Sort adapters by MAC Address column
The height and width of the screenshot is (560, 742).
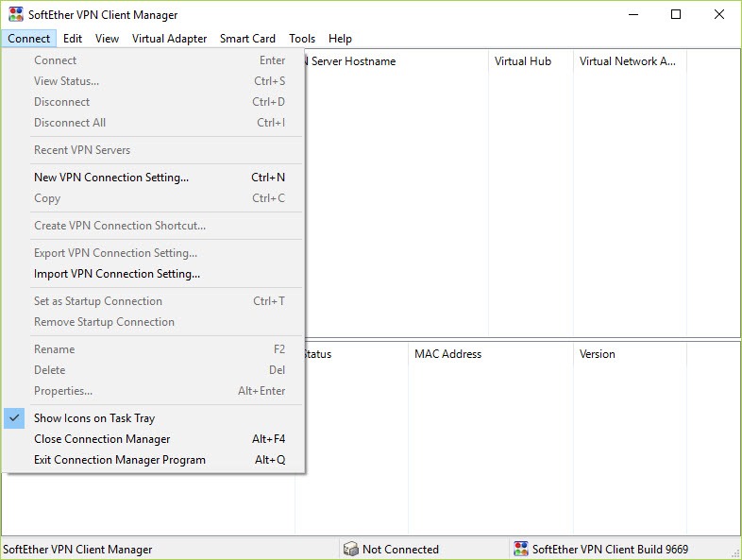click(x=491, y=354)
